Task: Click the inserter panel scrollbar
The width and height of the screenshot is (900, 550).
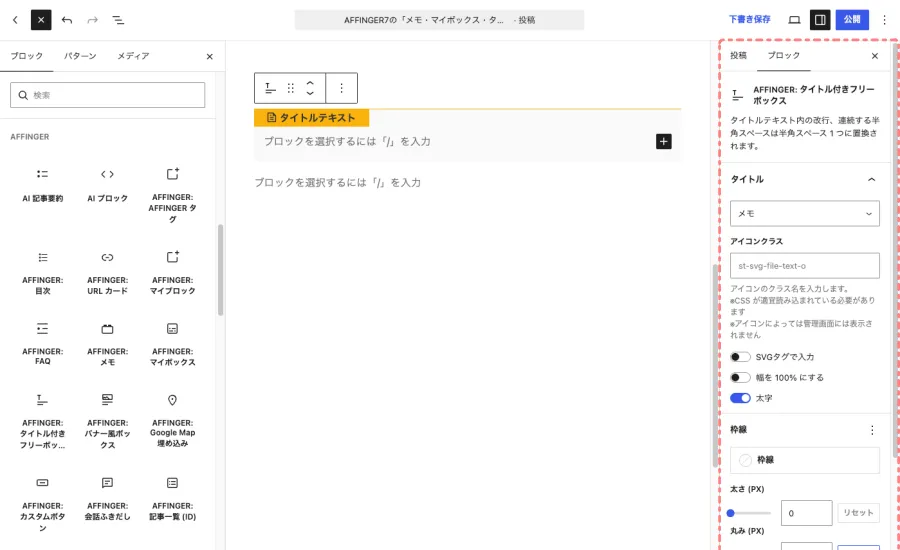Action: tap(220, 270)
